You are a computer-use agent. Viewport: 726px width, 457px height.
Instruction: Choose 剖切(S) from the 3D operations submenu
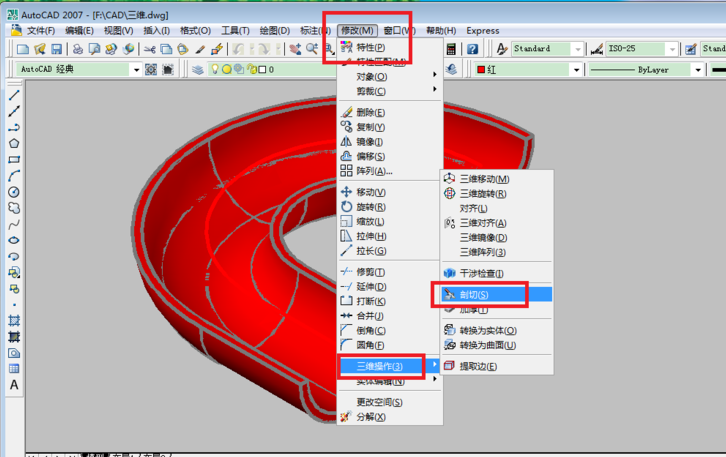[474, 295]
